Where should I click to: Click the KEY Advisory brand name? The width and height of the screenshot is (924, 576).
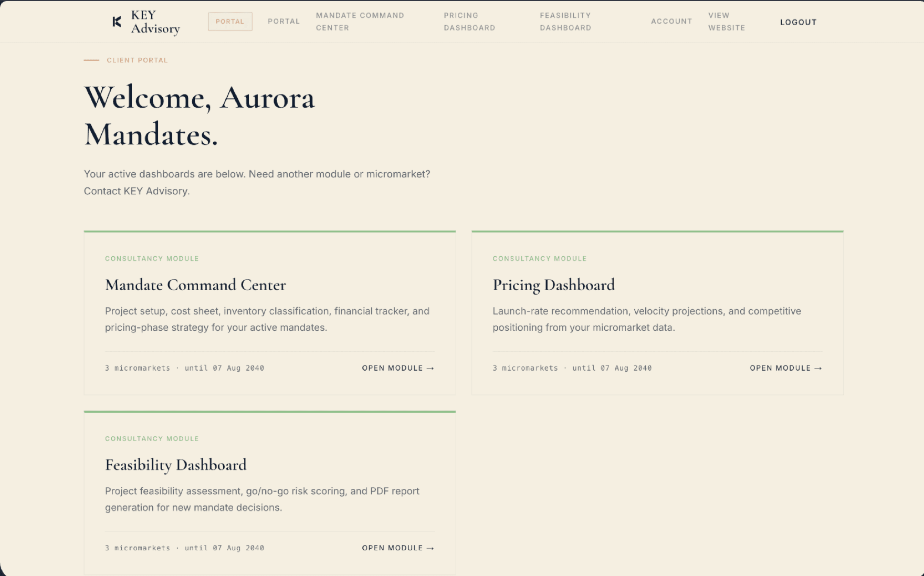point(155,22)
